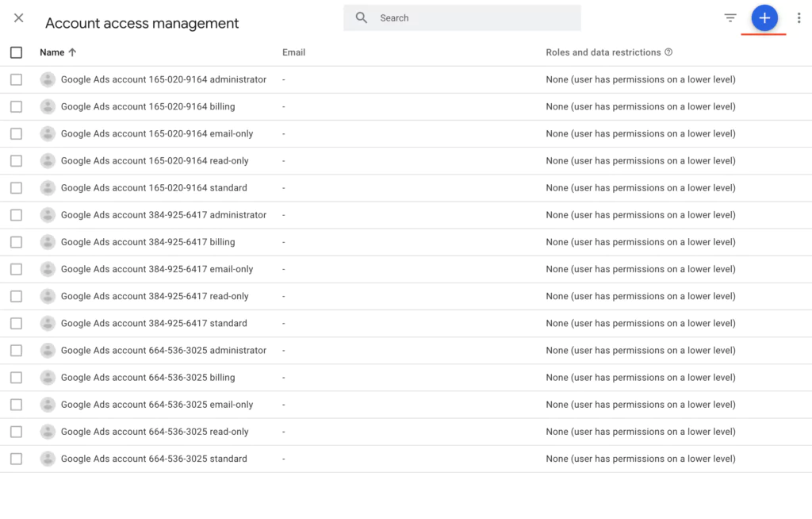Click the Email column header

click(x=293, y=52)
